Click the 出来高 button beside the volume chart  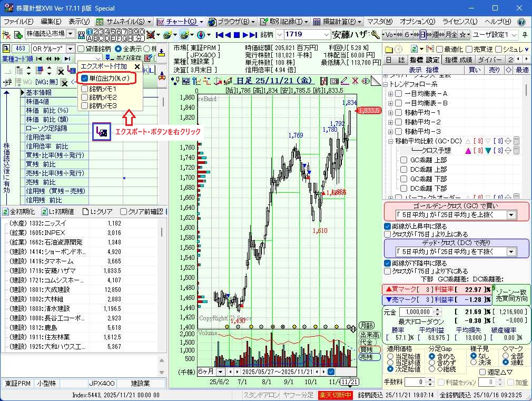pos(369,334)
